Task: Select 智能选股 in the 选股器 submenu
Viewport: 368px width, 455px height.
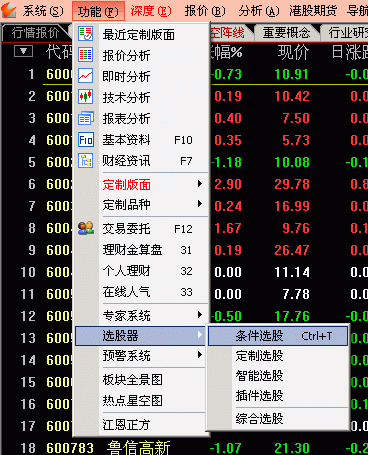Action: point(259,376)
